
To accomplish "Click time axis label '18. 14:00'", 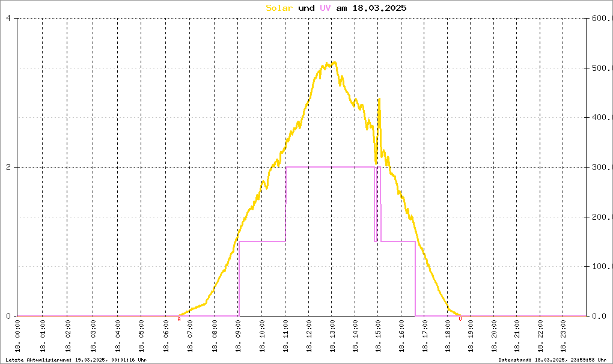I will [355, 336].
